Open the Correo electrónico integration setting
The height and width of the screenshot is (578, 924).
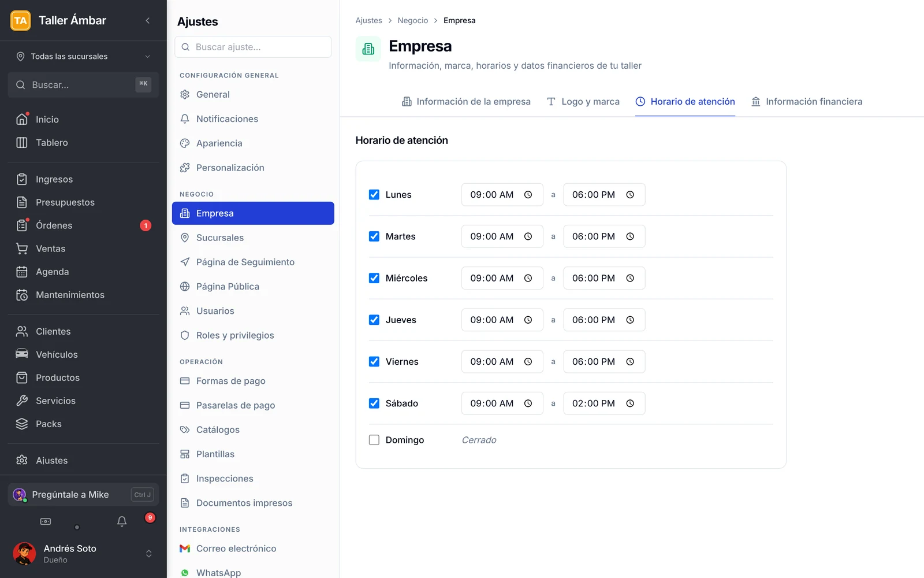pyautogui.click(x=253, y=549)
